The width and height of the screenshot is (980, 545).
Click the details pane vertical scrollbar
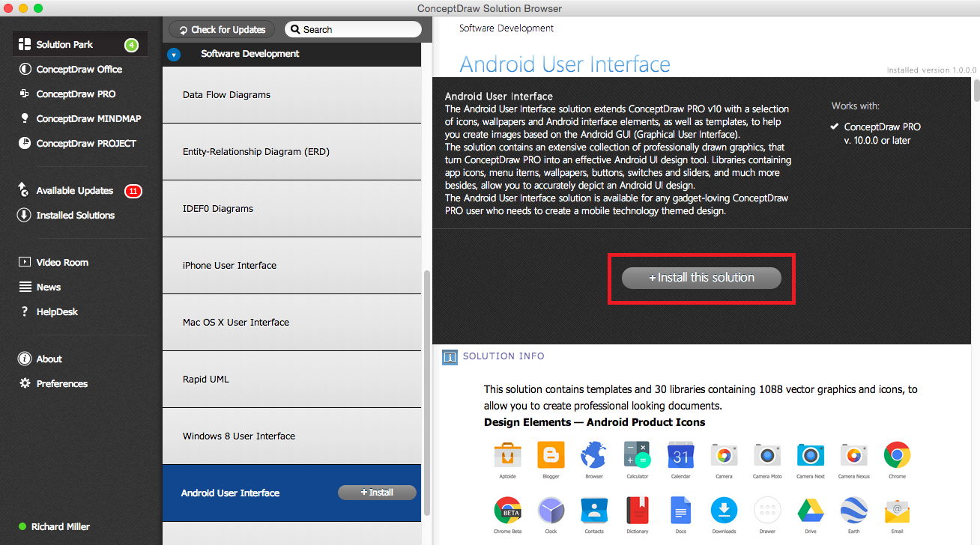point(976,90)
